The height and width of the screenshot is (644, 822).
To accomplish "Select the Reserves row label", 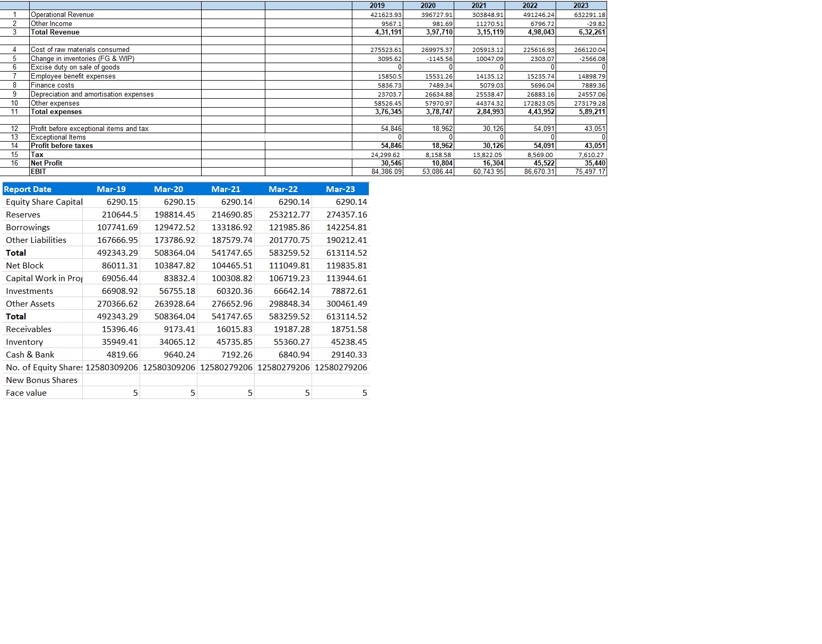I will (x=23, y=214).
